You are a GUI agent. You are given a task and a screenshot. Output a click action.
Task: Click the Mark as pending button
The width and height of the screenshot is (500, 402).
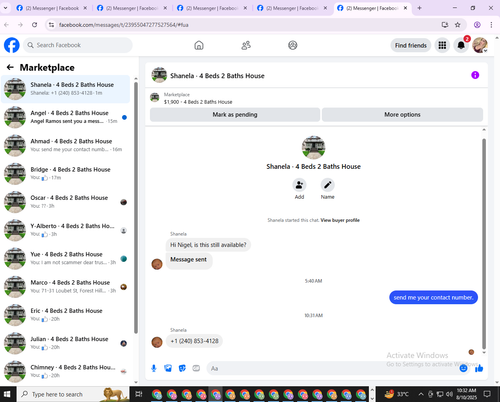pyautogui.click(x=235, y=114)
